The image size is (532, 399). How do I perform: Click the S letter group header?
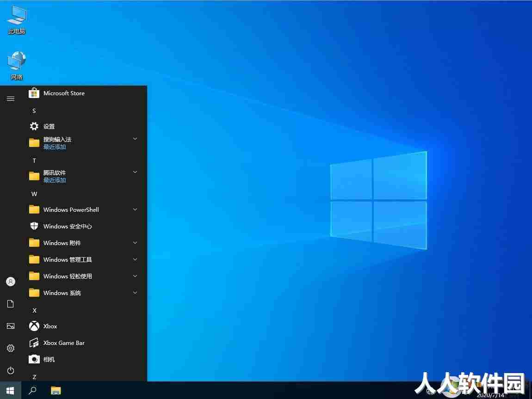click(x=34, y=111)
